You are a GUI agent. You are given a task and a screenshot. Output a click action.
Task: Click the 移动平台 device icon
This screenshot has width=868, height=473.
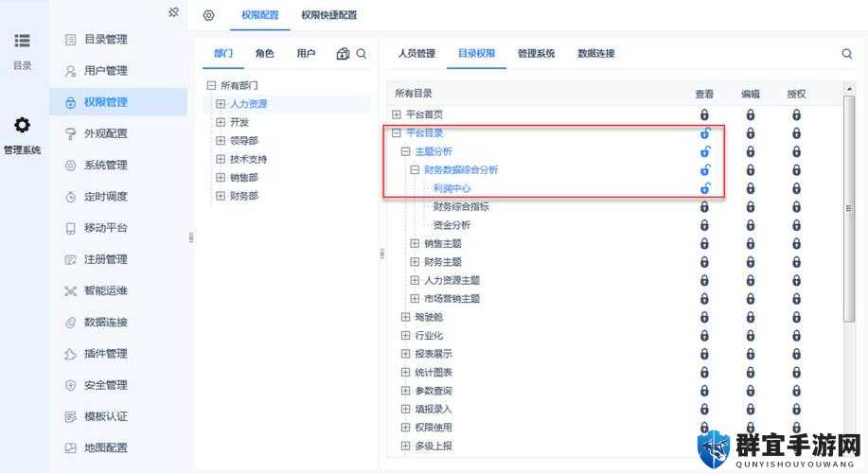[x=70, y=228]
